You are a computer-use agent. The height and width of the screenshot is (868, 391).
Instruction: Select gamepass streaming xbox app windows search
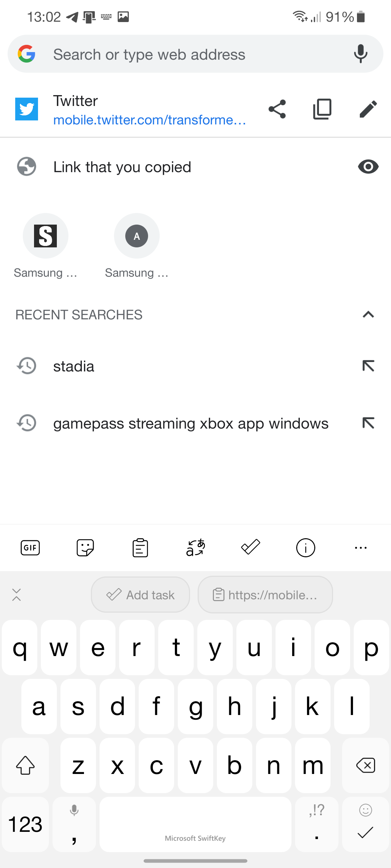click(x=191, y=424)
